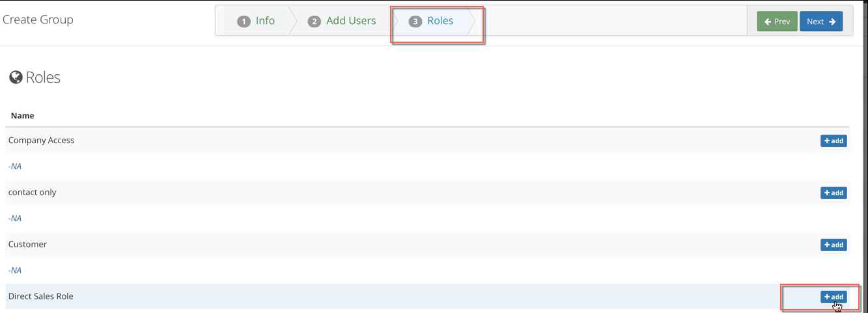The width and height of the screenshot is (868, 313).
Task: Click the right arrow icon on Next
Action: click(x=832, y=21)
